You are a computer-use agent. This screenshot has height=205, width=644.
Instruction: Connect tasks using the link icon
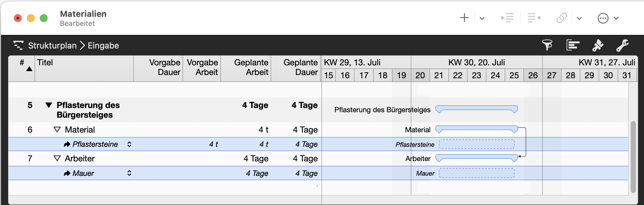(x=561, y=18)
